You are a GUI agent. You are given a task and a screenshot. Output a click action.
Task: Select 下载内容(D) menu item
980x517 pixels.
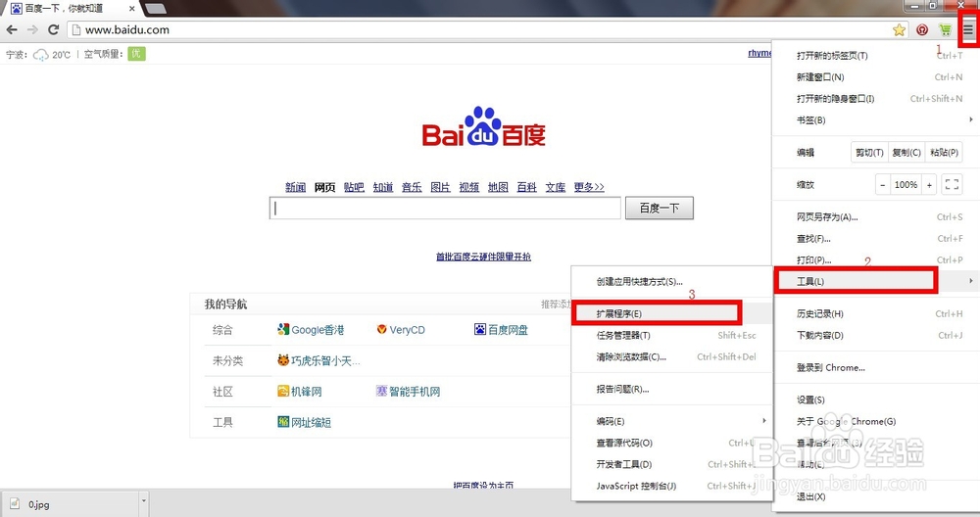coord(875,335)
